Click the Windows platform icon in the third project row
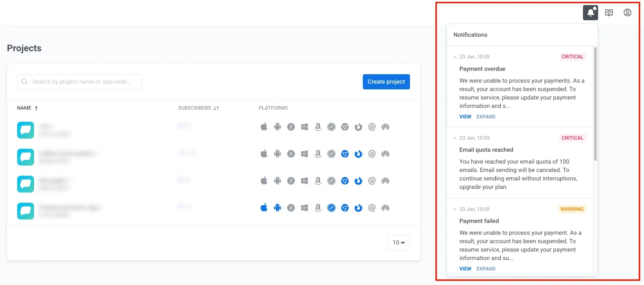The width and height of the screenshot is (644, 285). [304, 181]
